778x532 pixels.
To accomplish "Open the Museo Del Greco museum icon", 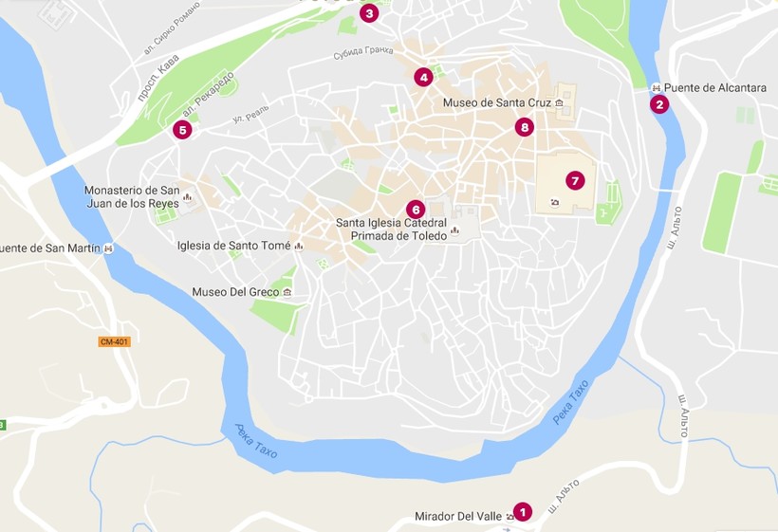I will point(287,292).
